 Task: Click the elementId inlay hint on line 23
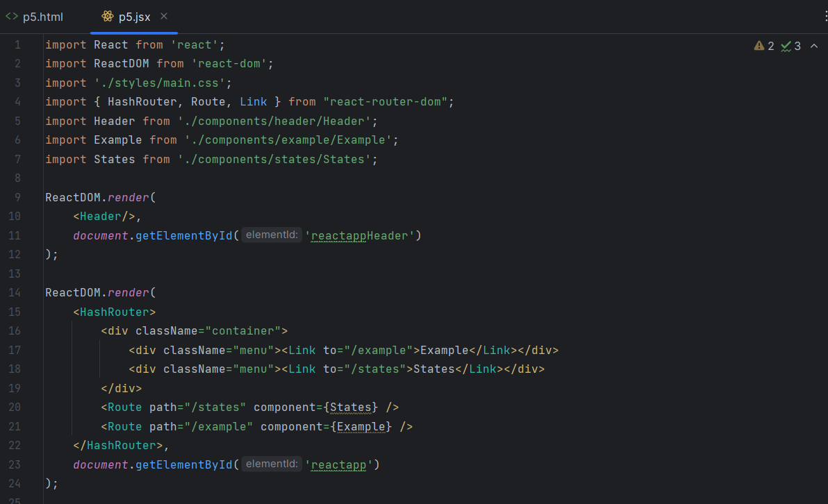[x=272, y=464]
